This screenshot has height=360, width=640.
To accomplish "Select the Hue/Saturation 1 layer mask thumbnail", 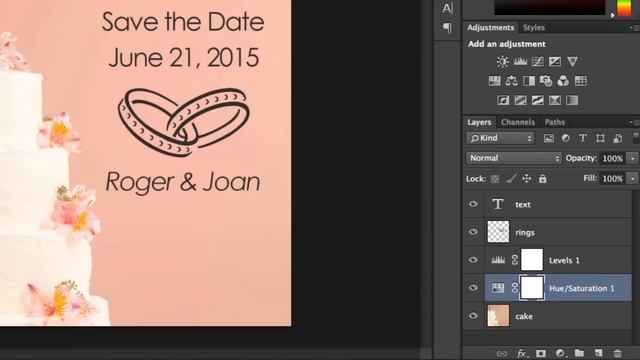I will [x=532, y=288].
